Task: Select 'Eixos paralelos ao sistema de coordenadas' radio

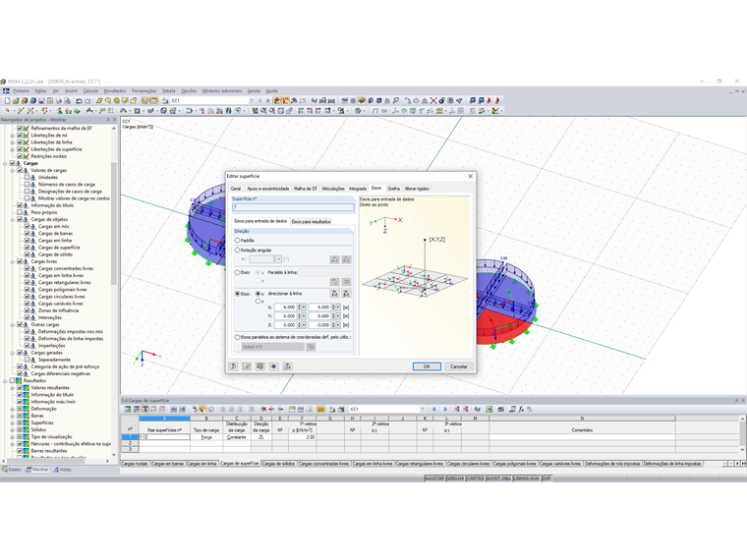Action: (237, 337)
